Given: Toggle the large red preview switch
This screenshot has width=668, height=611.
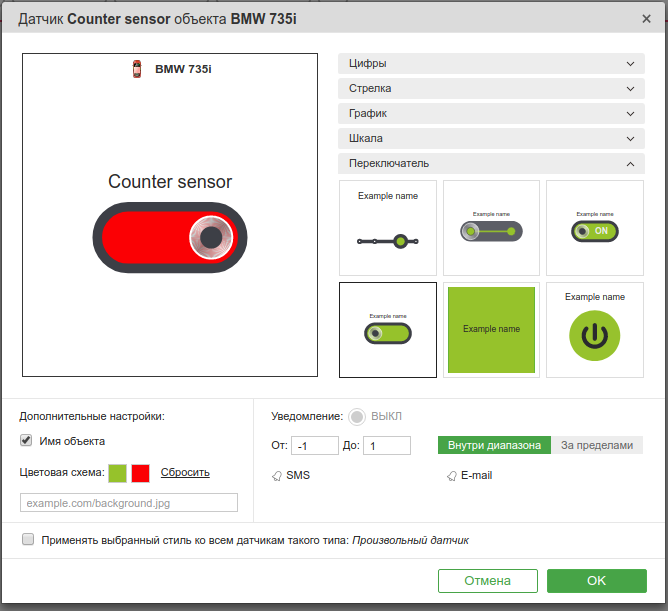Looking at the screenshot, I should coord(169,237).
